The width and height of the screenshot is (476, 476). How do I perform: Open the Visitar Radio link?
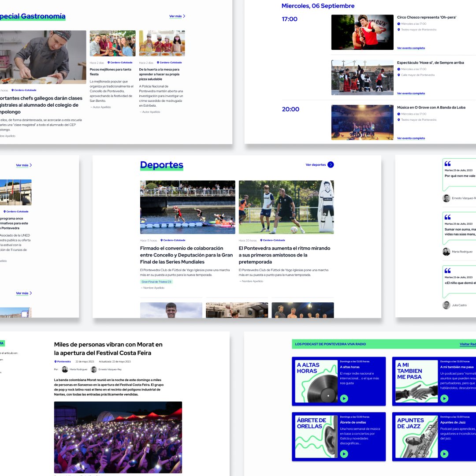(468, 343)
